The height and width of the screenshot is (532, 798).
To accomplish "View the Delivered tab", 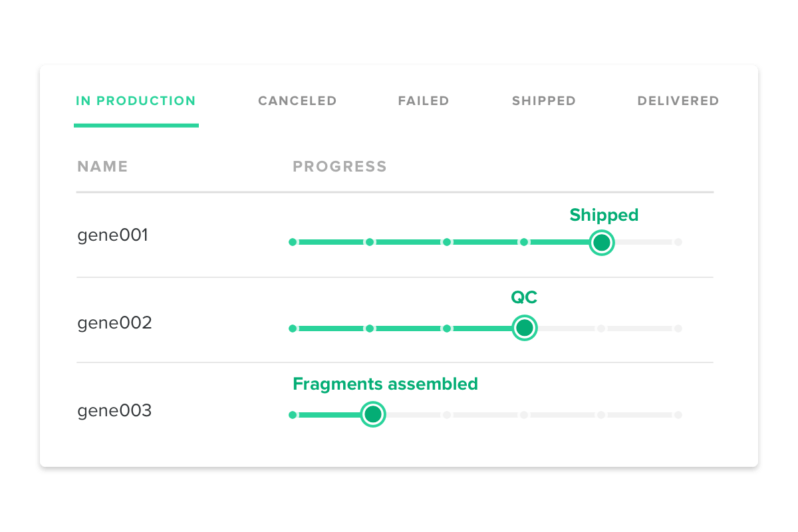I will 678,101.
